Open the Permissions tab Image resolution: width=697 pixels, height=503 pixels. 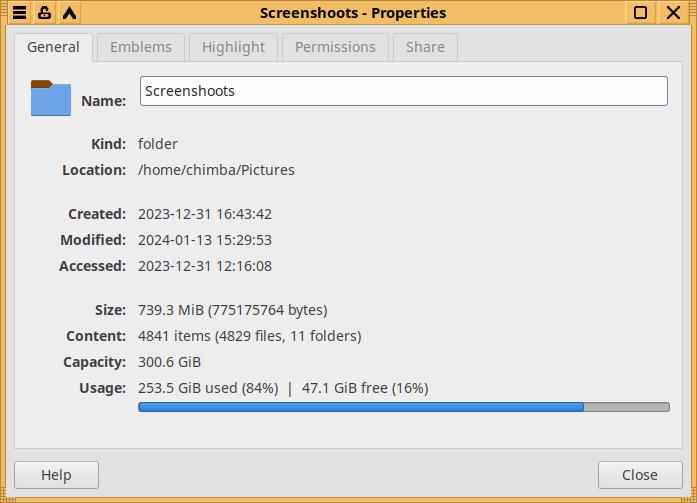click(x=335, y=47)
